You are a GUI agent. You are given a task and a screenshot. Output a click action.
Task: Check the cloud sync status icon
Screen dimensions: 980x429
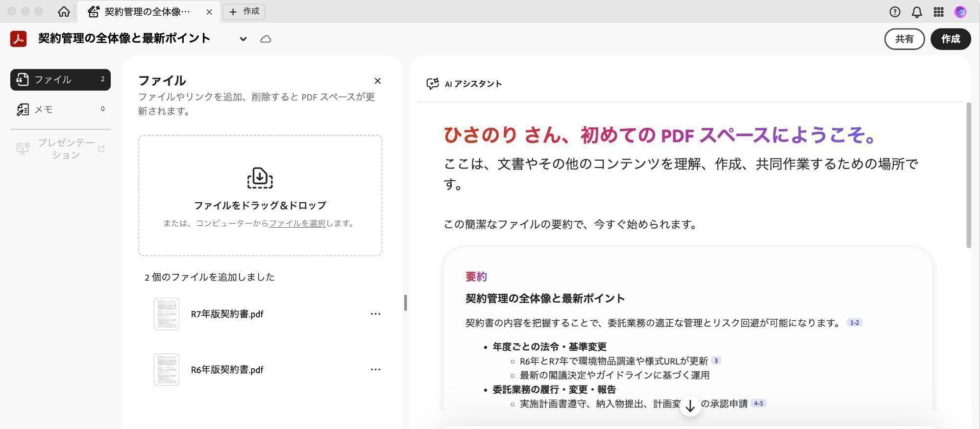[266, 39]
